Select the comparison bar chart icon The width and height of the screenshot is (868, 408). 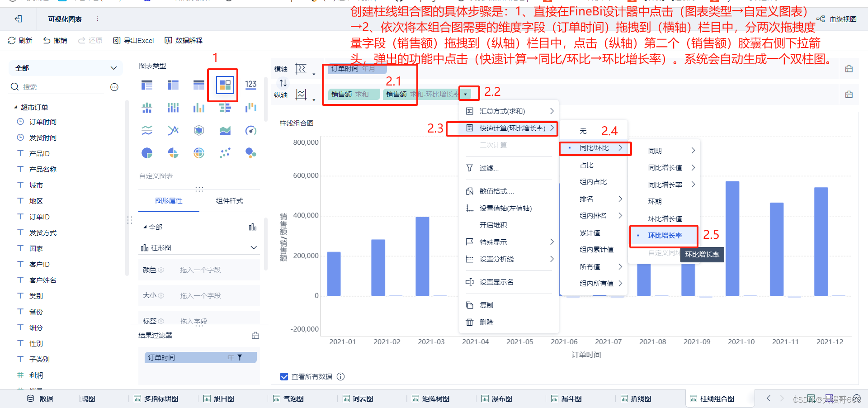point(225,108)
